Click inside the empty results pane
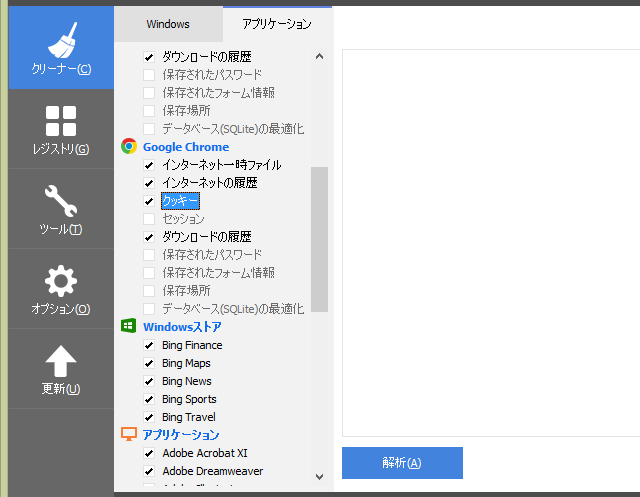The height and width of the screenshot is (497, 640). click(491, 243)
